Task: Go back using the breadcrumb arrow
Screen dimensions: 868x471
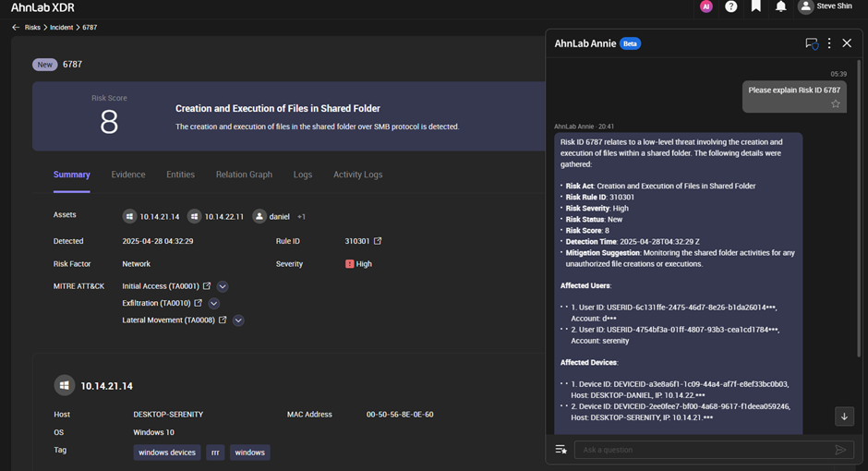Action: point(16,27)
